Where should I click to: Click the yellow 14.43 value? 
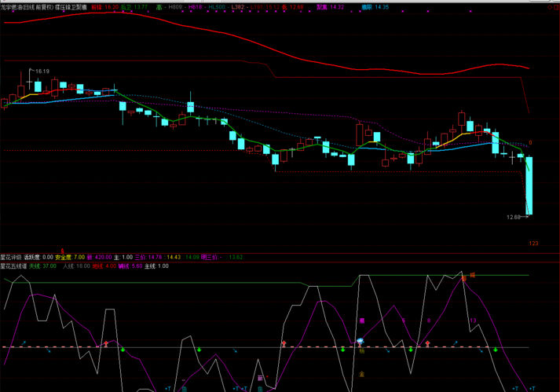click(x=174, y=258)
